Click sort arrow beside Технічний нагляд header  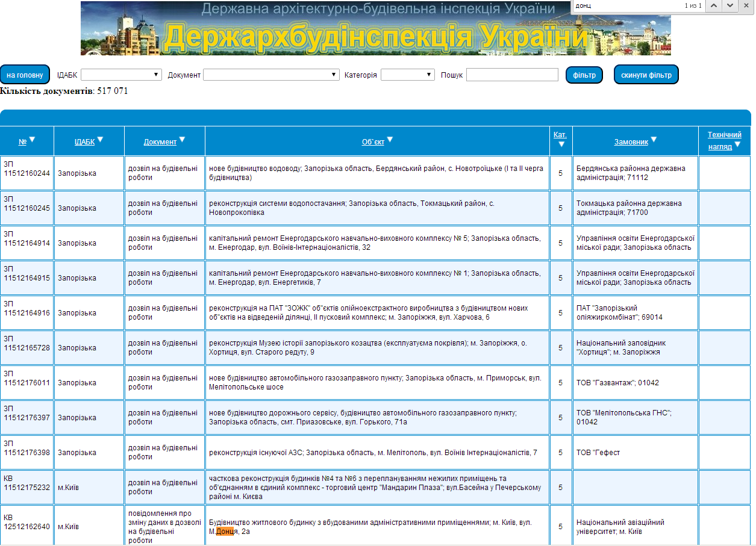(x=737, y=144)
